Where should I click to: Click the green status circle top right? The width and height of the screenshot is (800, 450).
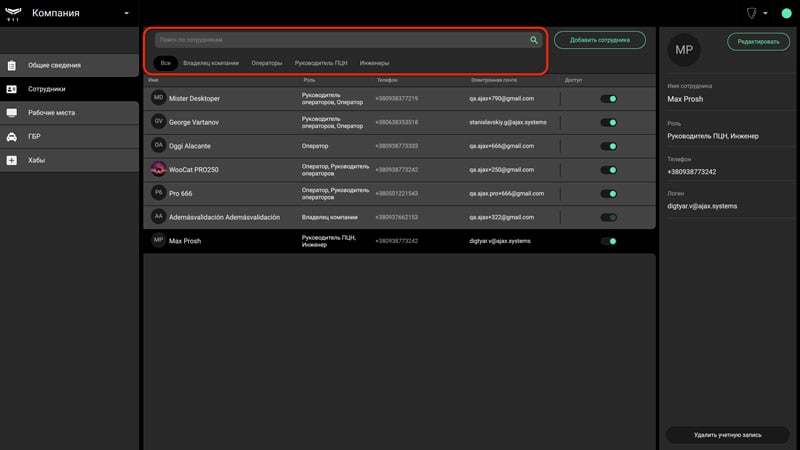(786, 13)
